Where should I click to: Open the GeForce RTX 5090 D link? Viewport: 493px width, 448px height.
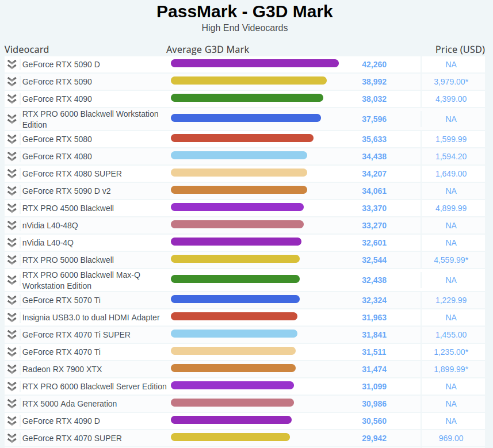pos(61,64)
